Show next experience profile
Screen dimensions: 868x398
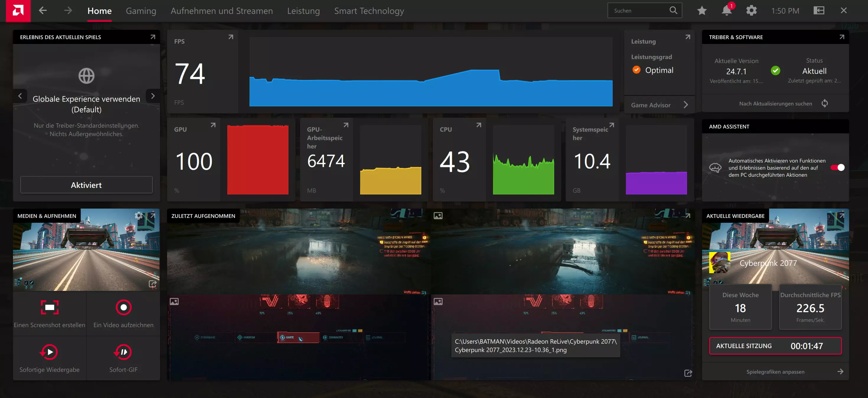153,96
